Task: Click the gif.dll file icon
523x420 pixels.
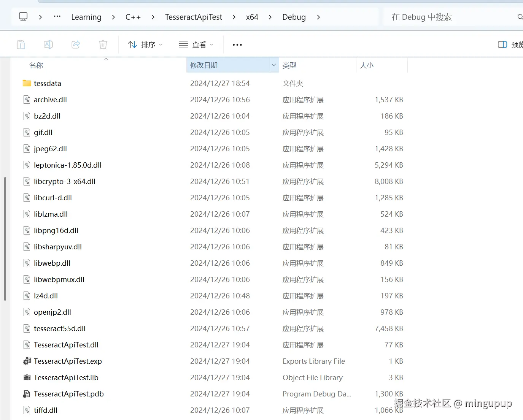Action: pos(27,132)
